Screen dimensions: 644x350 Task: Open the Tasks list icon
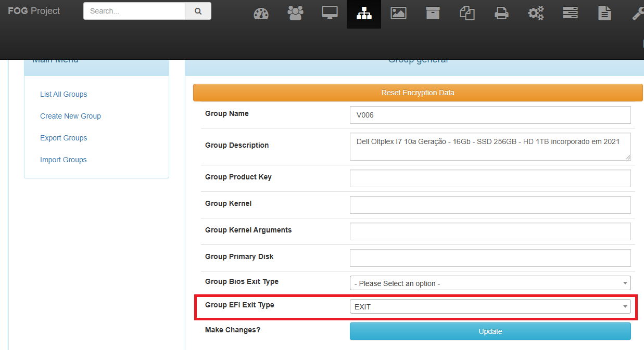570,14
